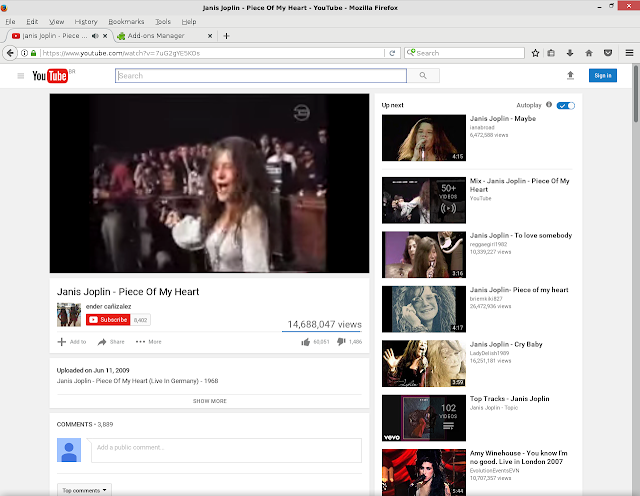Toggle the Autoplay switch
Image resolution: width=640 pixels, height=496 pixels.
click(x=565, y=105)
